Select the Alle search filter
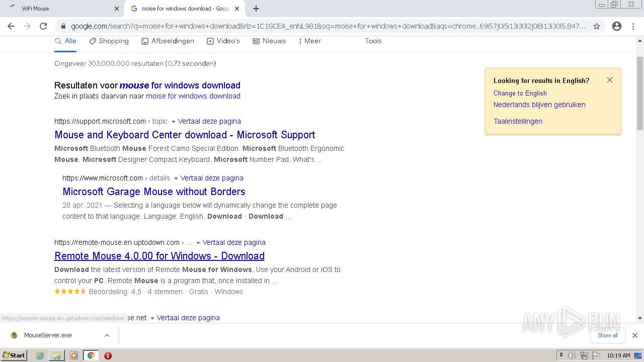The height and width of the screenshot is (362, 644). [x=65, y=41]
